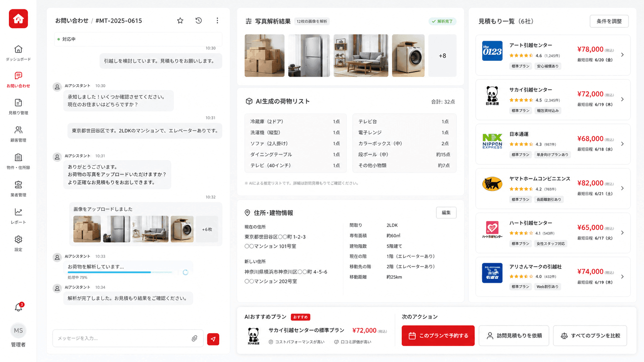This screenshot has height=362, width=644.
Task: Click the location pin icon by 住所・建物情報
Action: 247,213
